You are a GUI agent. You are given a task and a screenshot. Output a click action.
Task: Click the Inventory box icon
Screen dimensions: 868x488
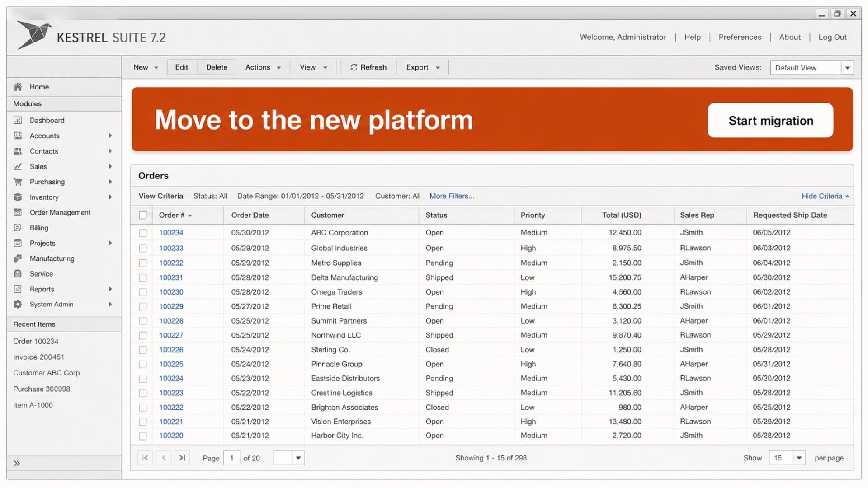(x=18, y=197)
